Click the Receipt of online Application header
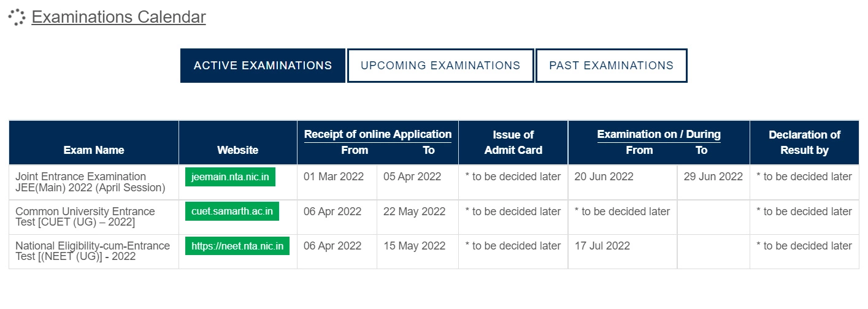Image resolution: width=868 pixels, height=309 pixels. click(378, 134)
